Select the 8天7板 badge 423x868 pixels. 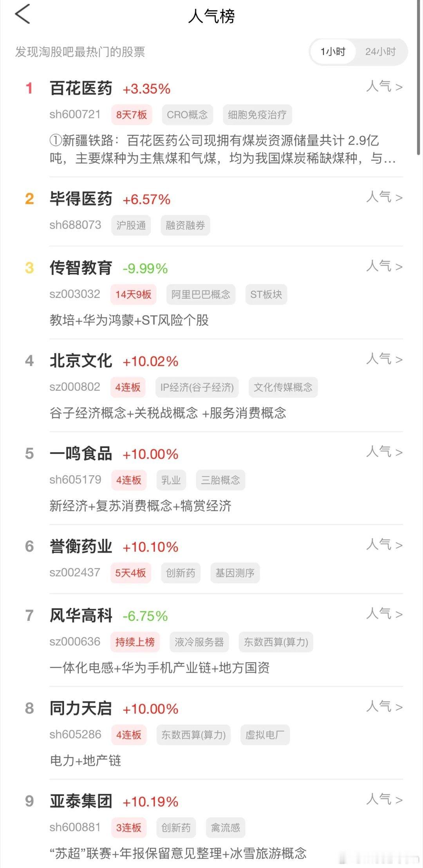132,115
